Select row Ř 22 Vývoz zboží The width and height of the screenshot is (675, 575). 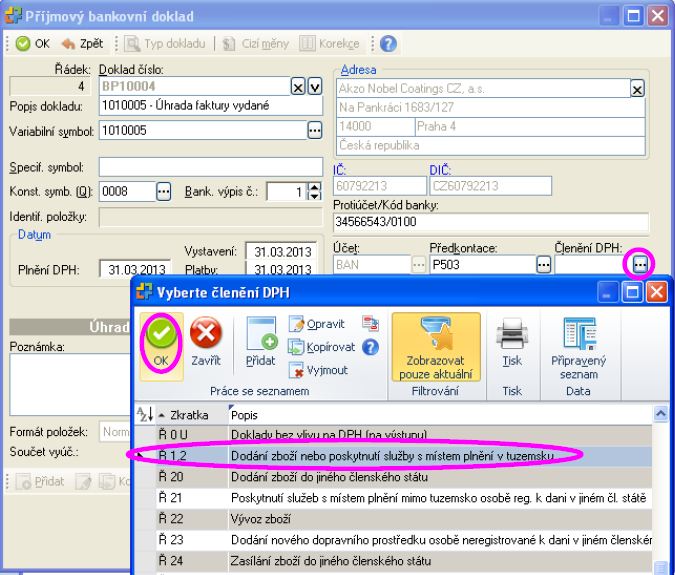click(393, 519)
